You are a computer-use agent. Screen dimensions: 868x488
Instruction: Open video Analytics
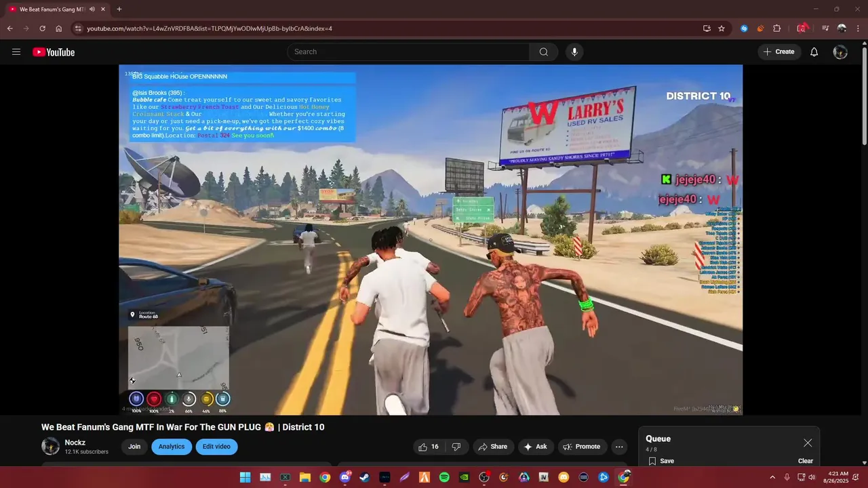pyautogui.click(x=172, y=447)
